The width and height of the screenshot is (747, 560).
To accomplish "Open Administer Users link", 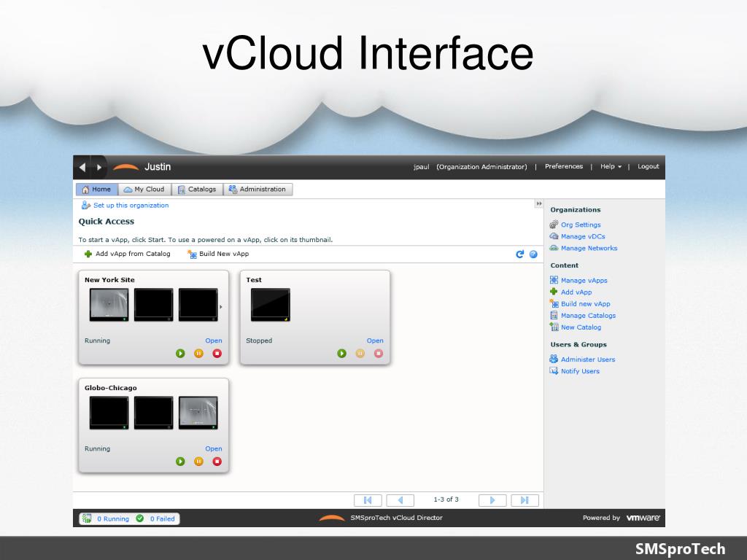I will click(588, 359).
